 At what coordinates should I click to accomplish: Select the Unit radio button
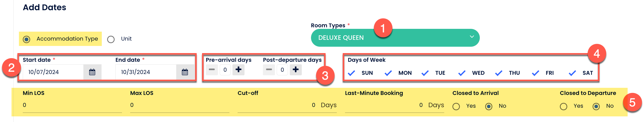pos(111,39)
